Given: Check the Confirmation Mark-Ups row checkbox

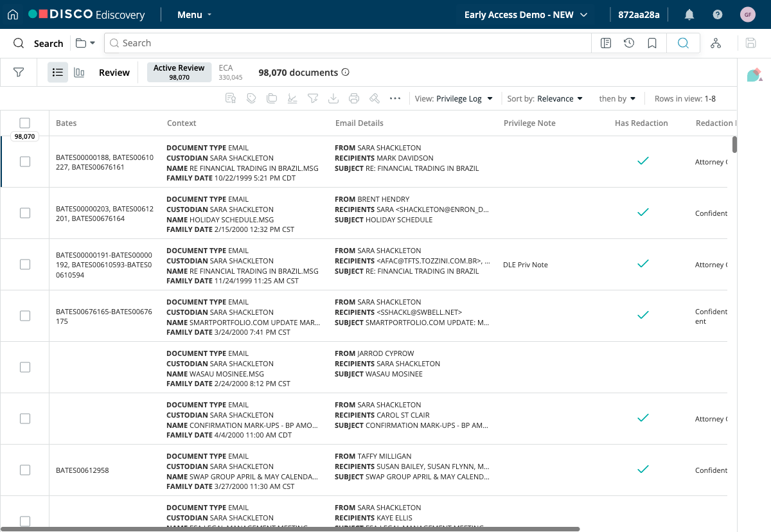Looking at the screenshot, I should point(24,419).
